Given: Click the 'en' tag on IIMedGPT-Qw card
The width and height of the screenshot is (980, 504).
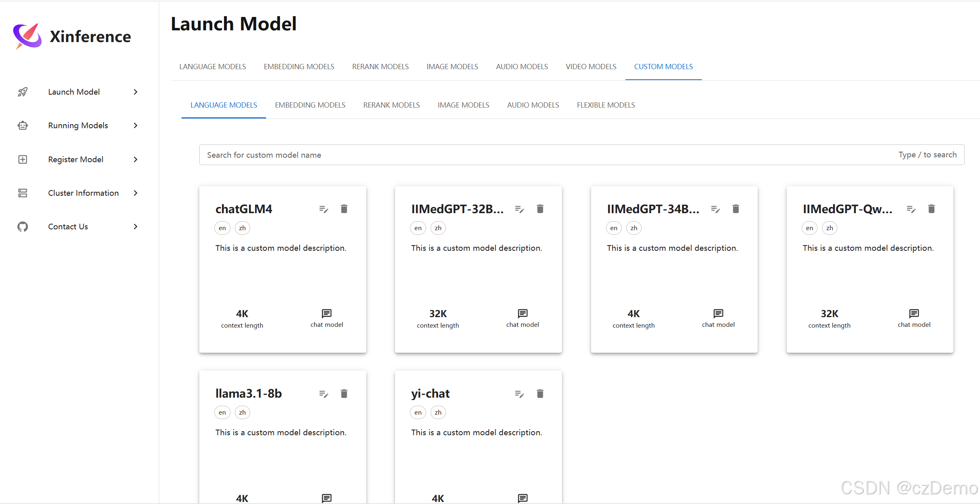Looking at the screenshot, I should [809, 228].
